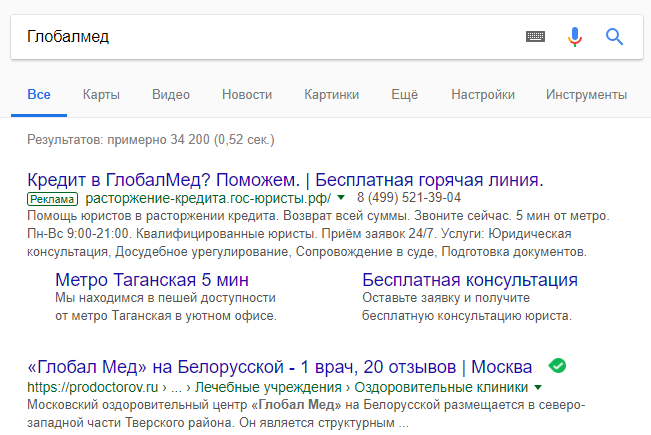The height and width of the screenshot is (435, 651).
Task: Select the Все results tab
Action: (39, 95)
